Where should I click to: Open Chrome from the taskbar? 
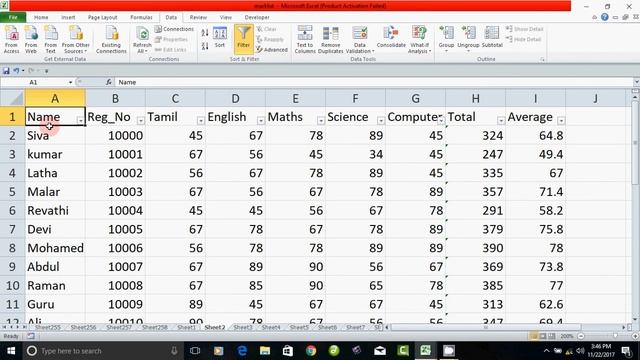coord(311,351)
